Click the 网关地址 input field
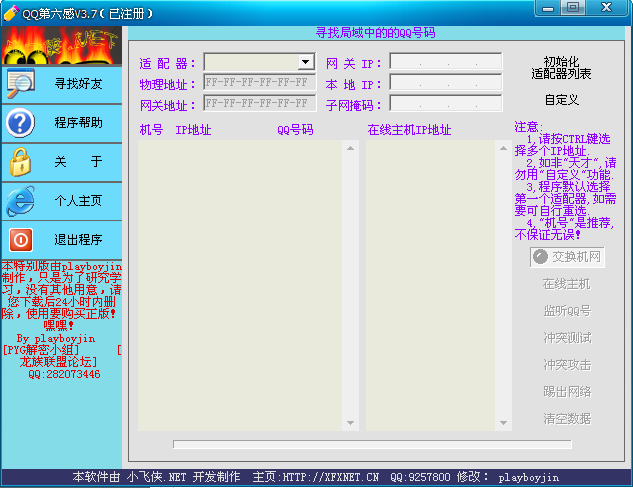The height and width of the screenshot is (488, 633). tap(260, 104)
